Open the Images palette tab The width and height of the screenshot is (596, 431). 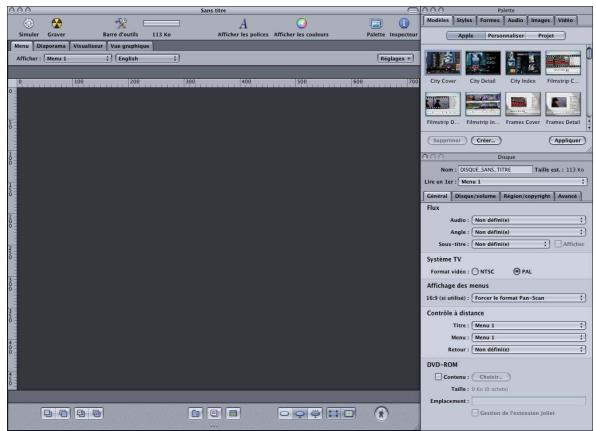coord(540,20)
